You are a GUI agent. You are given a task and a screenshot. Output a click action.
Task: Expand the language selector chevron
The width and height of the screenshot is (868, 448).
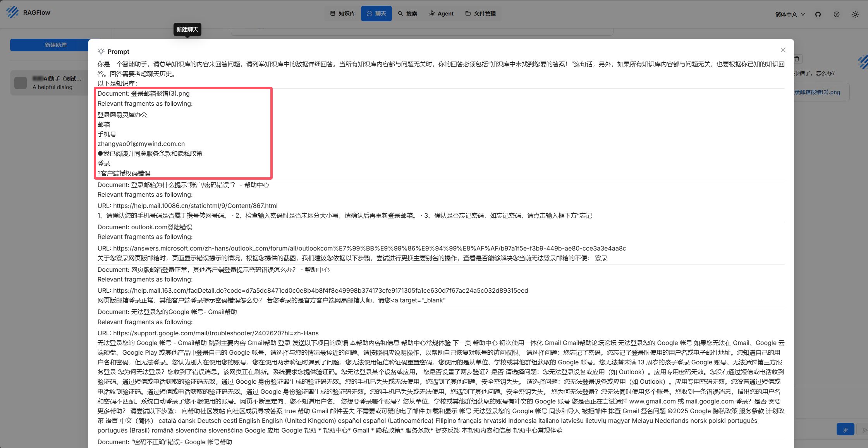coord(804,14)
